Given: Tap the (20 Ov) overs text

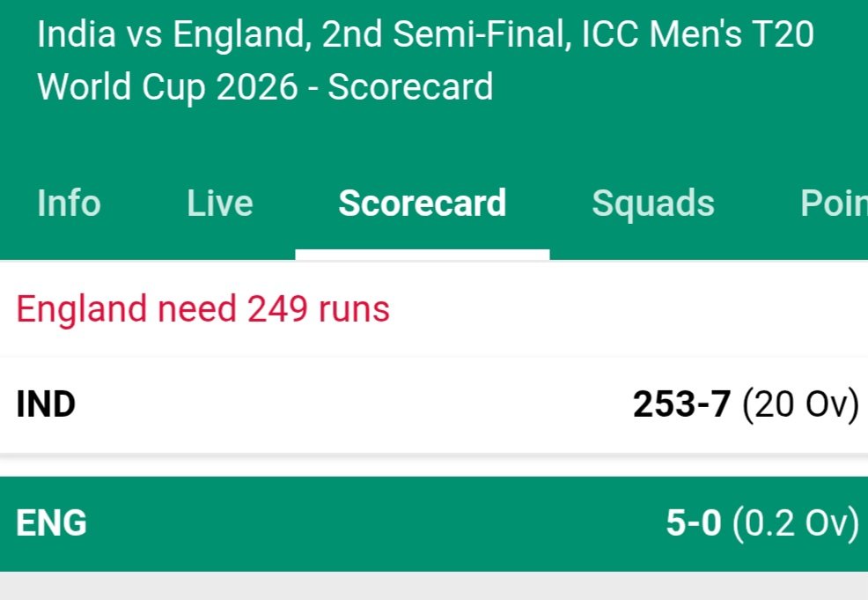Looking at the screenshot, I should tap(799, 404).
